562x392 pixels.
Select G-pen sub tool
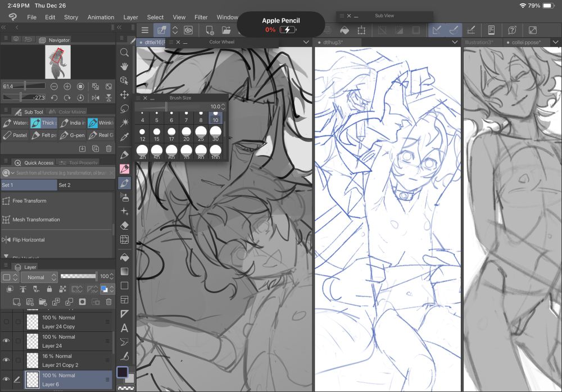pos(72,135)
